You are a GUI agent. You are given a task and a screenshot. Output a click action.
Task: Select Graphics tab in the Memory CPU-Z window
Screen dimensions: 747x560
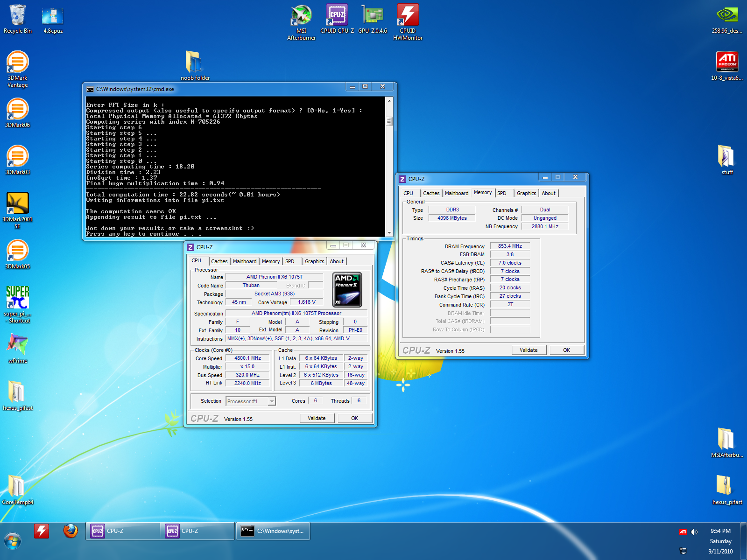(526, 193)
